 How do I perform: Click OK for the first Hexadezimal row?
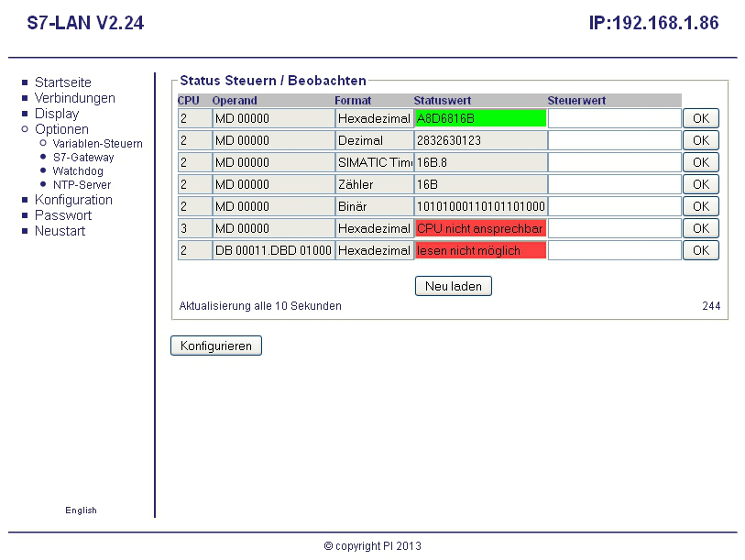pos(700,118)
